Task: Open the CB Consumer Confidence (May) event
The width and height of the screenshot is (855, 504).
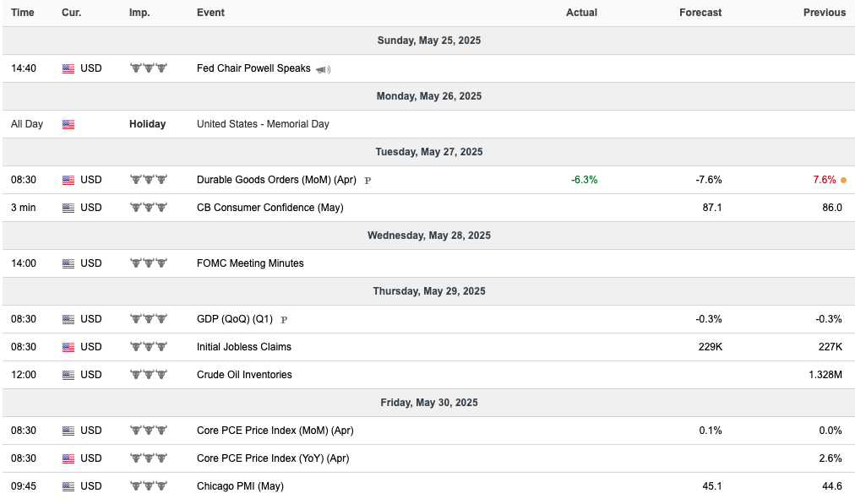Action: [x=270, y=208]
